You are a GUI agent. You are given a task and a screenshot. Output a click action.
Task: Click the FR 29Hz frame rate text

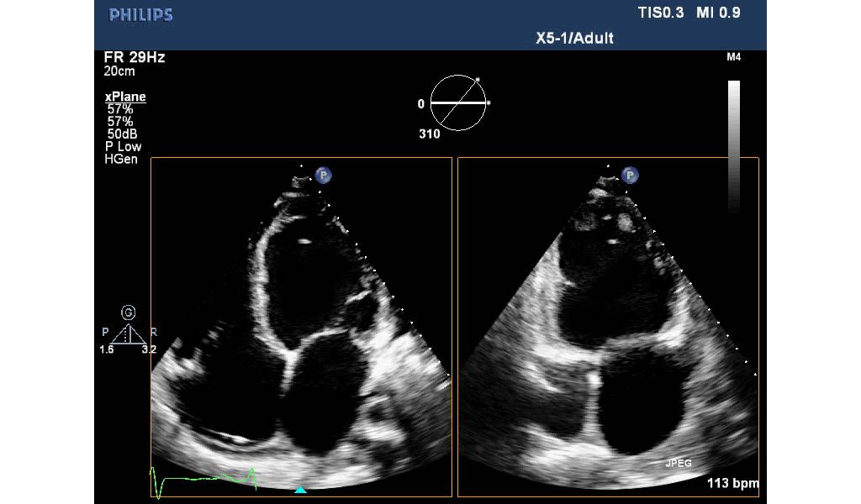point(134,57)
